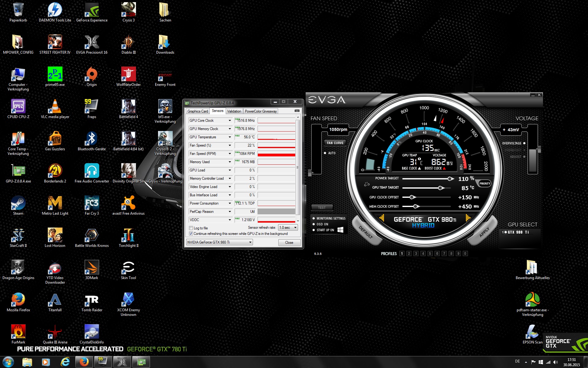The height and width of the screenshot is (368, 588).
Task: Open the Steam desktop shortcut
Action: 18,203
